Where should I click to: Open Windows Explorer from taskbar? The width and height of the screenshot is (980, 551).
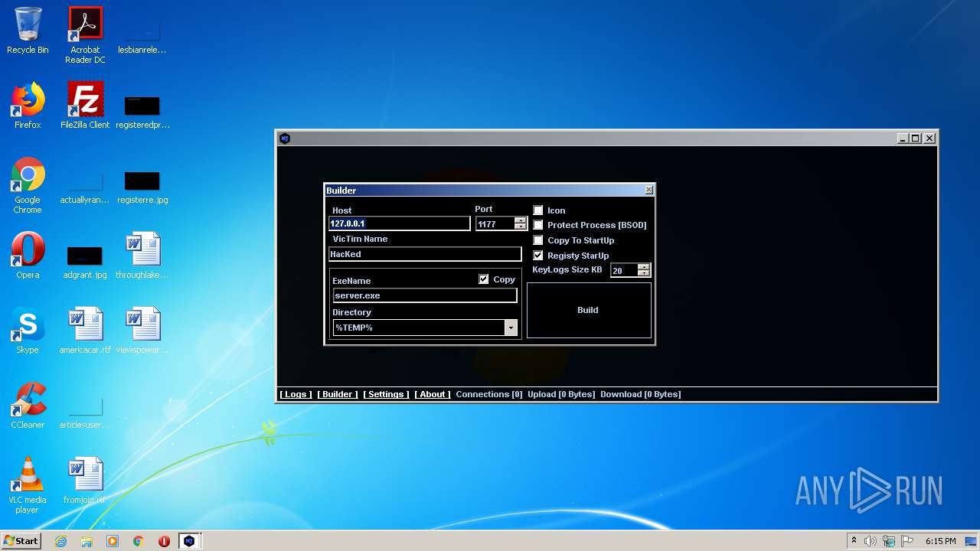[x=87, y=541]
